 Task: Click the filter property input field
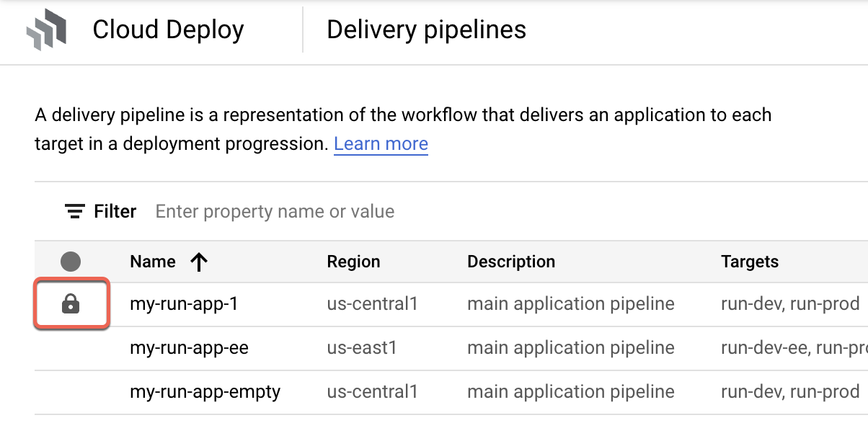[x=274, y=210]
